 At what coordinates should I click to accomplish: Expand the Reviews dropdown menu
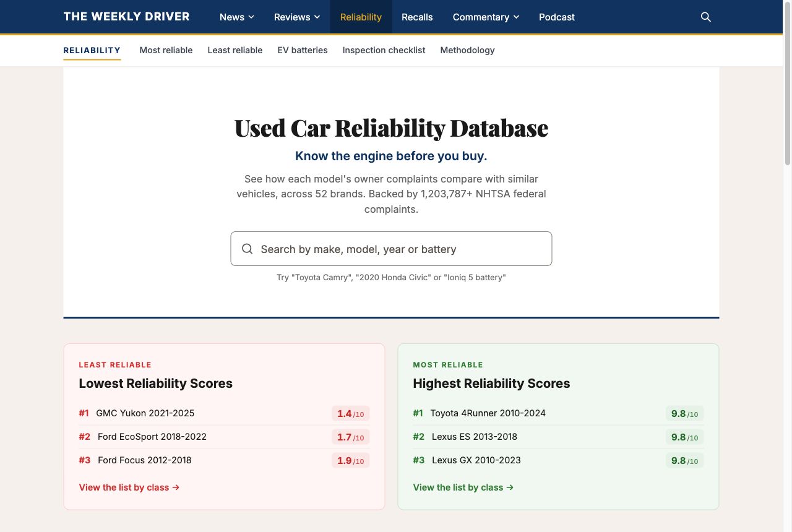click(298, 17)
